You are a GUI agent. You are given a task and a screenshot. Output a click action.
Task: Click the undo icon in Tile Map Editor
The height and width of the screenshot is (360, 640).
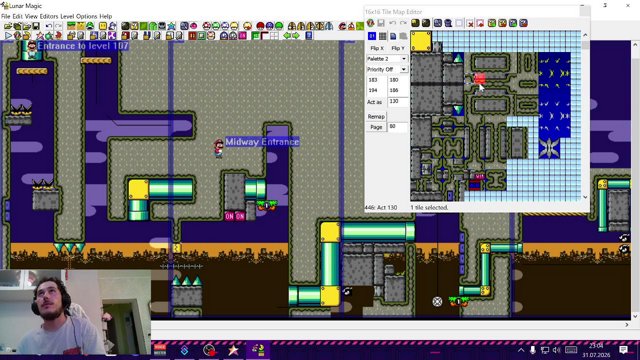click(393, 23)
